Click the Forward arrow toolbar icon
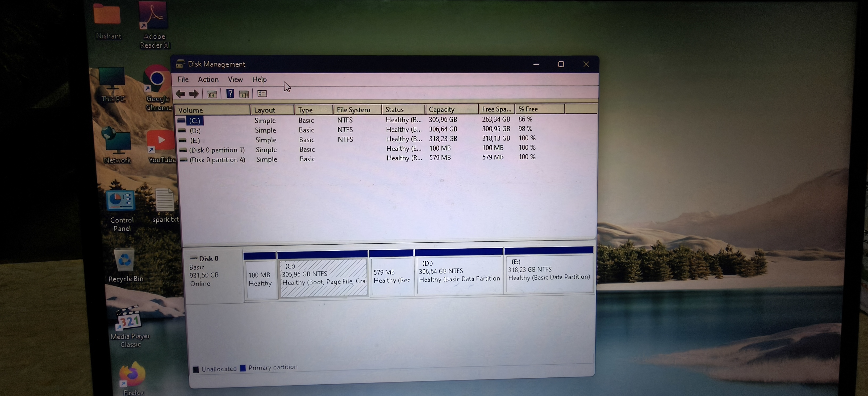 [x=194, y=94]
